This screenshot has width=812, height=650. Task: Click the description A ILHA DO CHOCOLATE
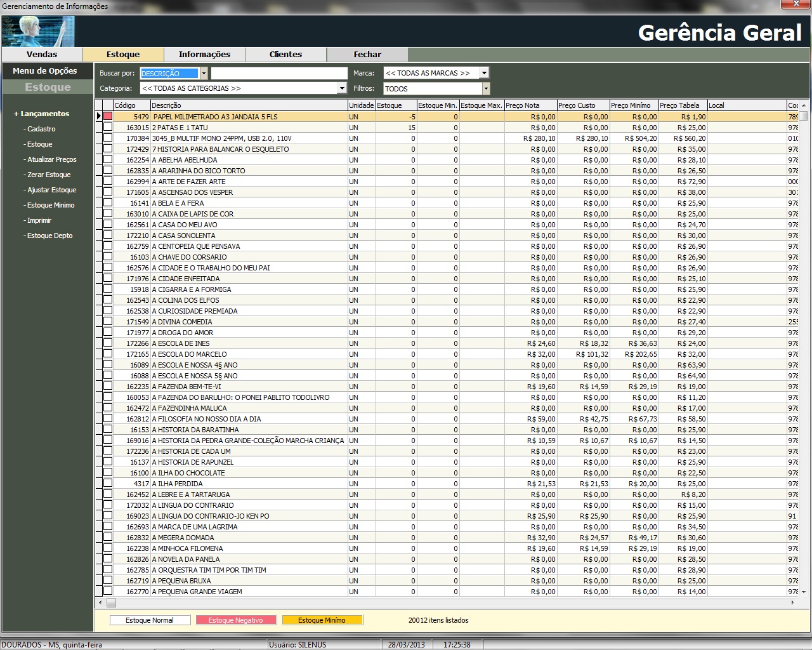(188, 473)
